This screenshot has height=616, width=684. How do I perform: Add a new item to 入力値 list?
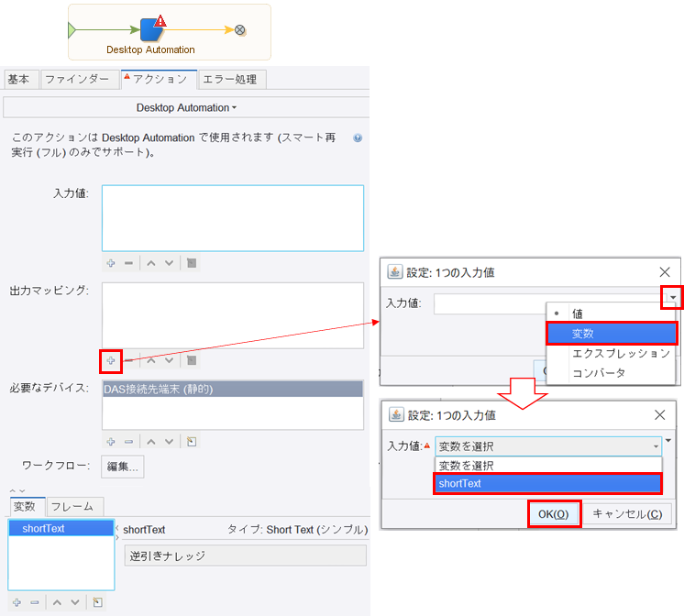click(x=111, y=263)
